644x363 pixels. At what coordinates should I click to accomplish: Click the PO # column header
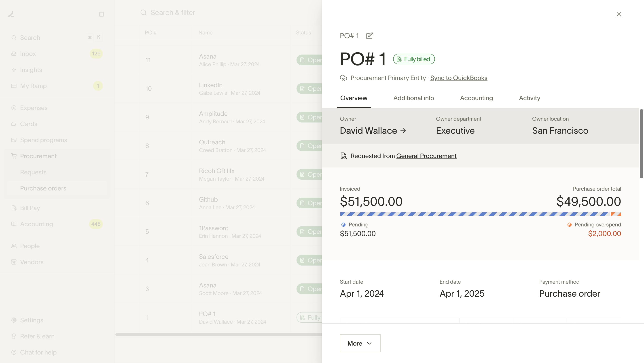point(151,32)
